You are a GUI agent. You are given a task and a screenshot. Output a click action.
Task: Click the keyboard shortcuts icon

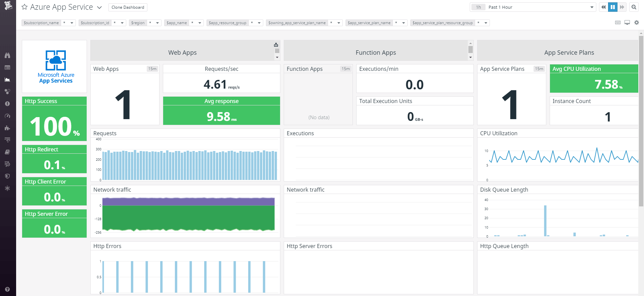click(618, 22)
